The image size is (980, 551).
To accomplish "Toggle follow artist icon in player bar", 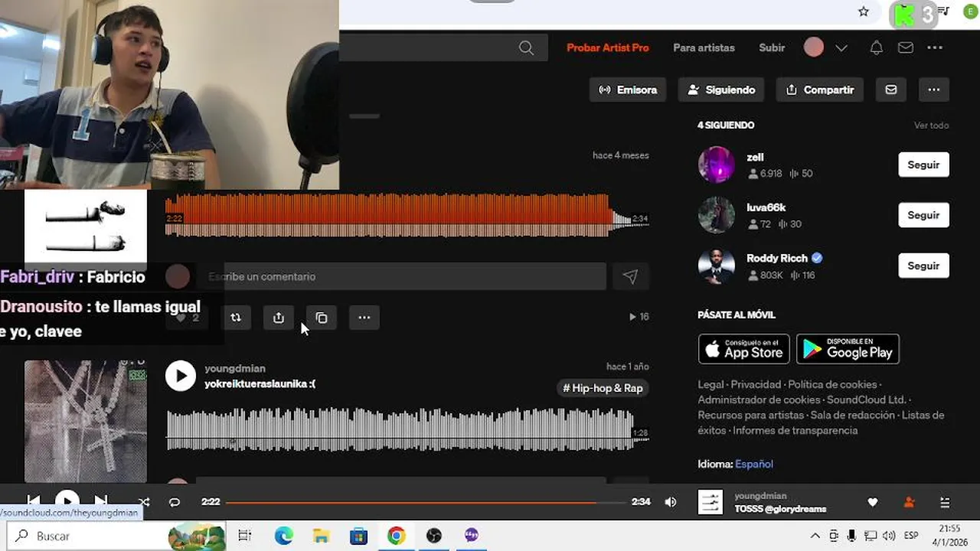I will [x=909, y=502].
